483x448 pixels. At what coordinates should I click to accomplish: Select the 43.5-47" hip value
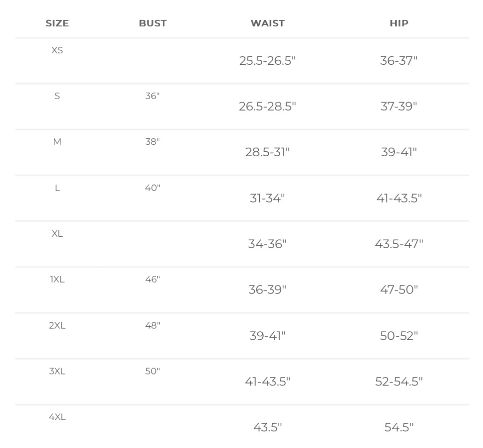(x=399, y=244)
